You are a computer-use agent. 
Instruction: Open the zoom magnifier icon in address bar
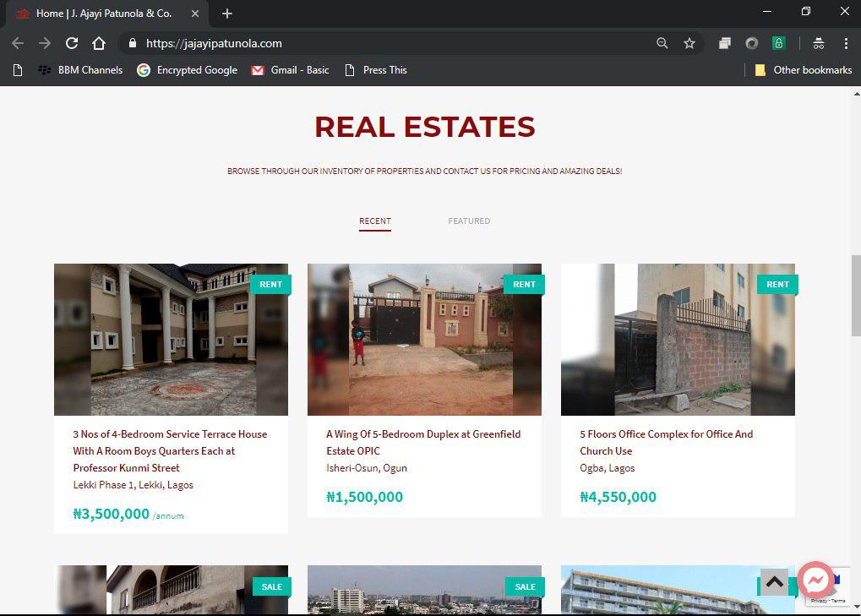[x=662, y=43]
